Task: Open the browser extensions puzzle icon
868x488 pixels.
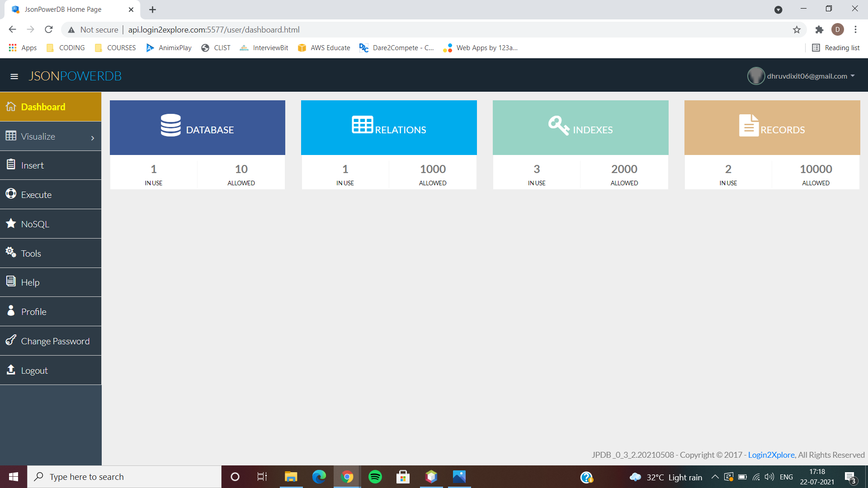Action: point(819,29)
